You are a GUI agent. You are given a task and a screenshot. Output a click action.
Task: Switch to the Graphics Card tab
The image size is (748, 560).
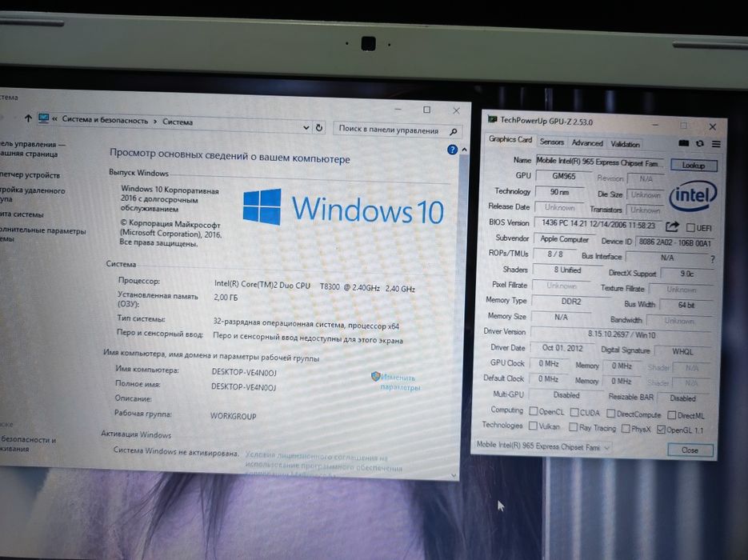[x=510, y=139]
